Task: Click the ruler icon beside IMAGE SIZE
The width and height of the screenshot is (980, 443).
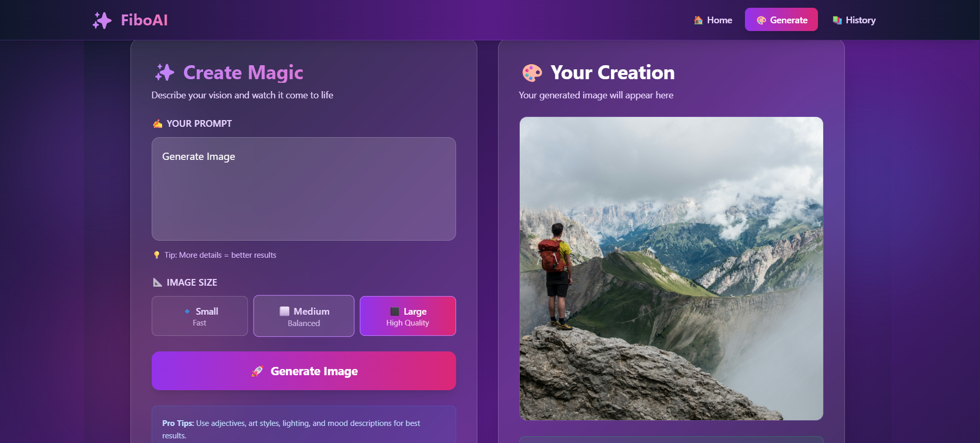Action: 157,283
